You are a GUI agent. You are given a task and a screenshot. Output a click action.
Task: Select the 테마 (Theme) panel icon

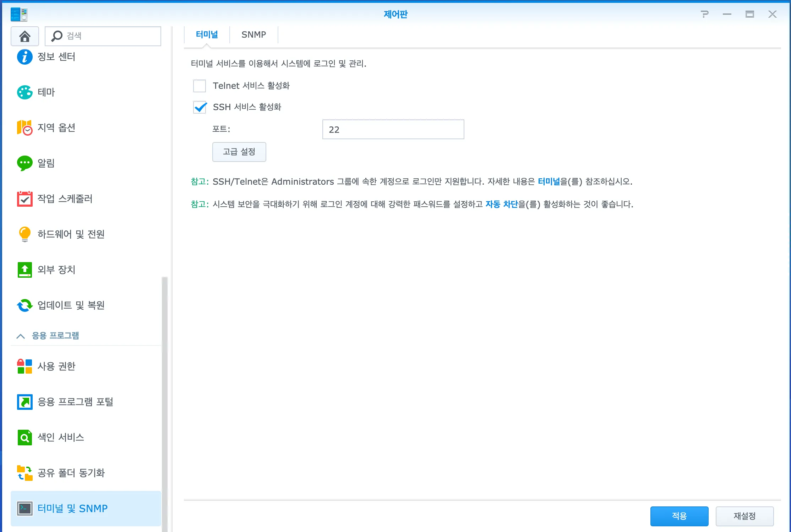click(x=24, y=92)
